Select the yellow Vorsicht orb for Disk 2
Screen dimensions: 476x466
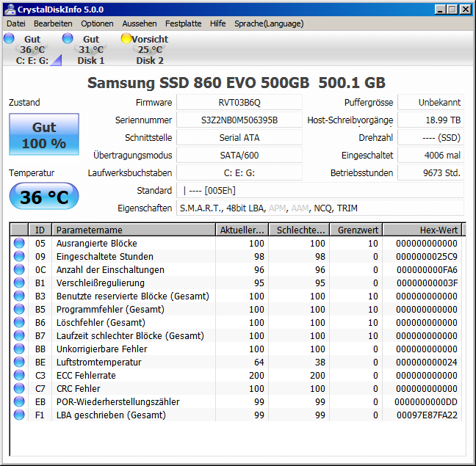pyautogui.click(x=126, y=38)
